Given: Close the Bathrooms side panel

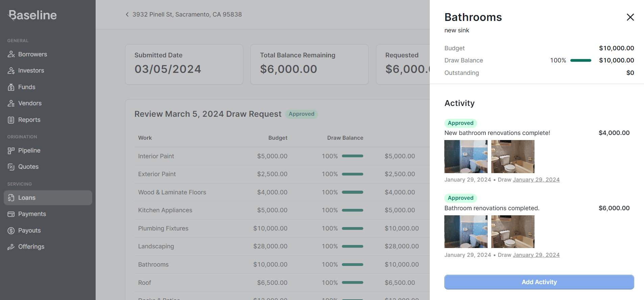Looking at the screenshot, I should [630, 17].
